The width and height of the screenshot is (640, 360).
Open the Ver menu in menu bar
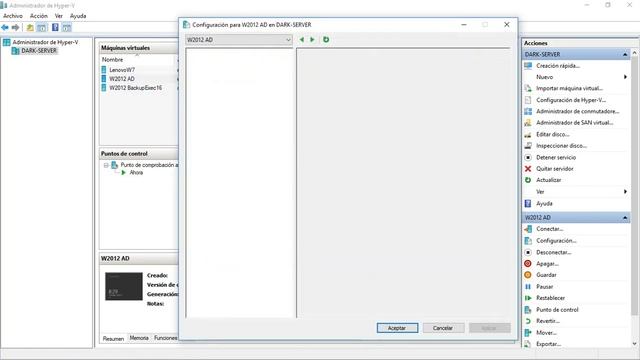[59, 16]
